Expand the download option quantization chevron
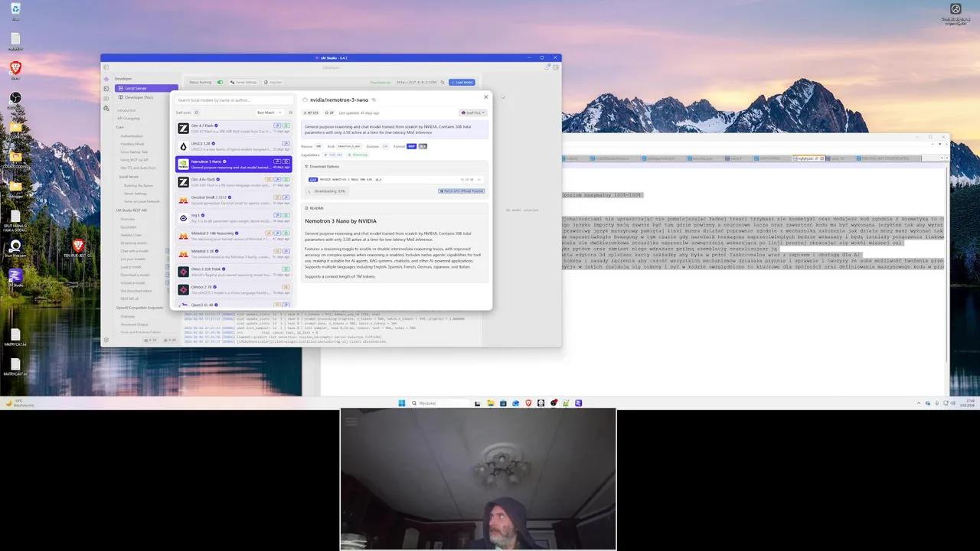The width and height of the screenshot is (980, 551). [479, 179]
